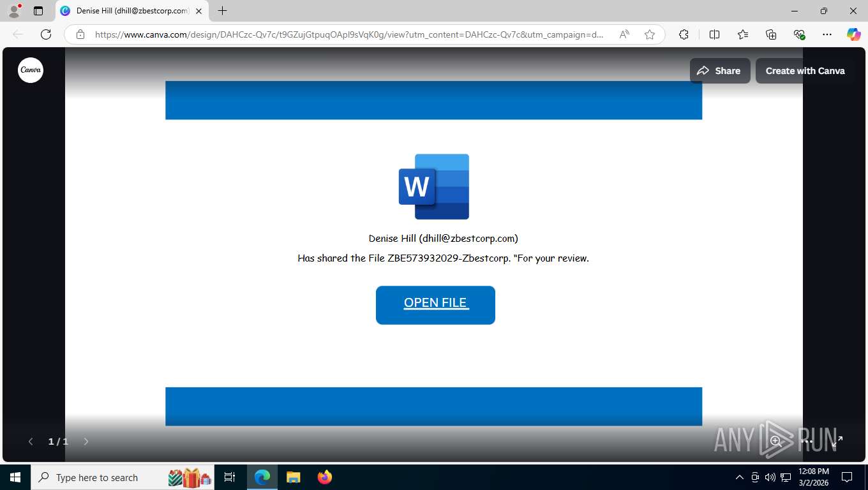Viewport: 868px width, 490px height.
Task: Open the more options ellipsis in viewer
Action: [x=807, y=441]
